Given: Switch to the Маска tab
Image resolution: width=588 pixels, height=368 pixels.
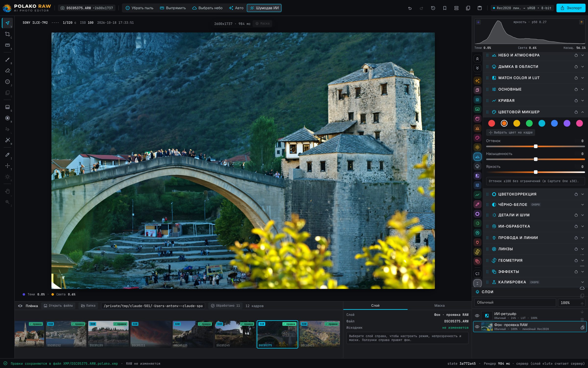Looking at the screenshot, I should tap(439, 305).
